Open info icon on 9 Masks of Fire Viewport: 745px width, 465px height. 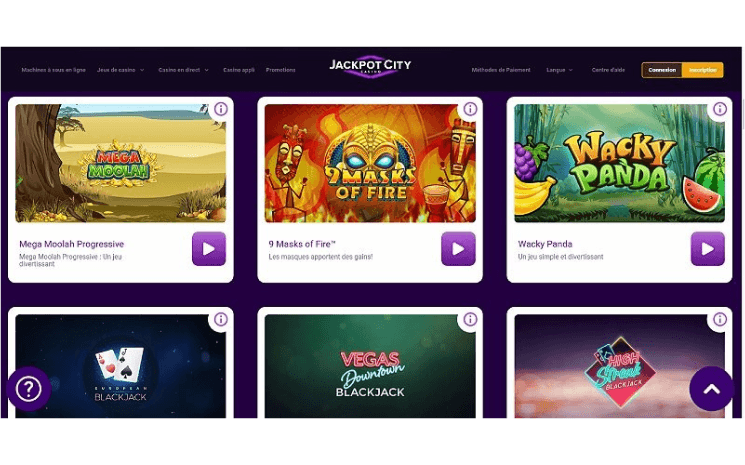tap(470, 109)
